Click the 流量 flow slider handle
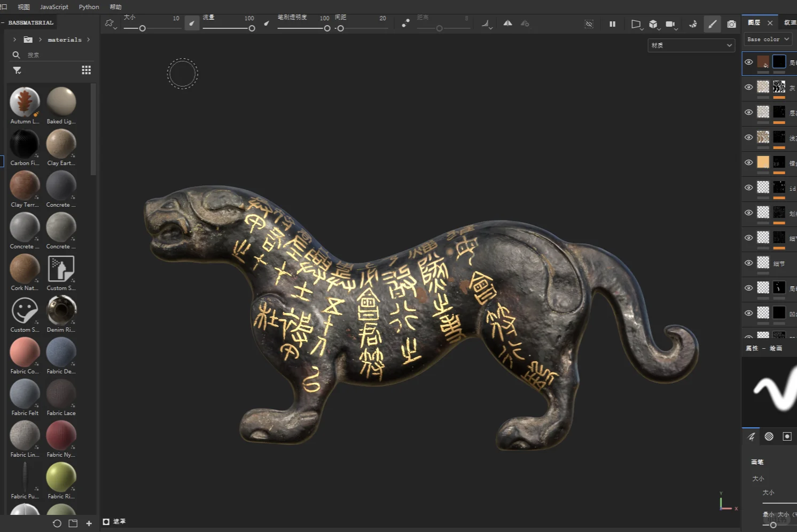This screenshot has height=532, width=797. (252, 28)
